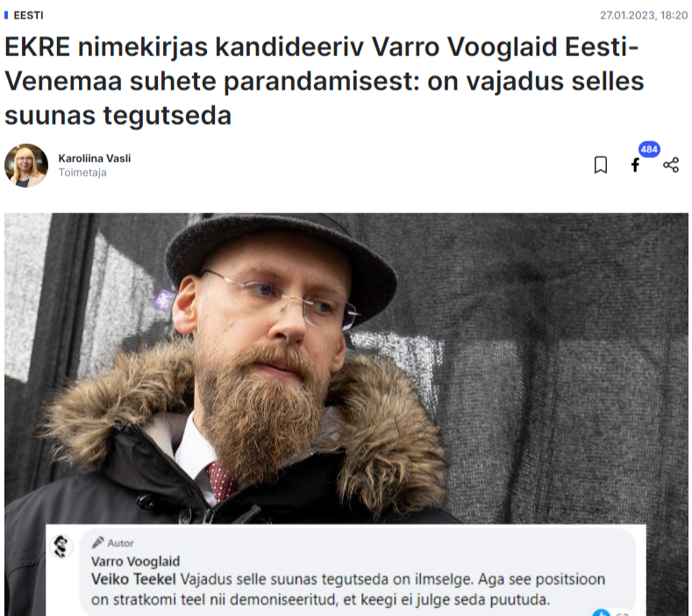This screenshot has width=692, height=616.
Task: Open tagged name Veiko Teekel
Action: pyautogui.click(x=133, y=579)
